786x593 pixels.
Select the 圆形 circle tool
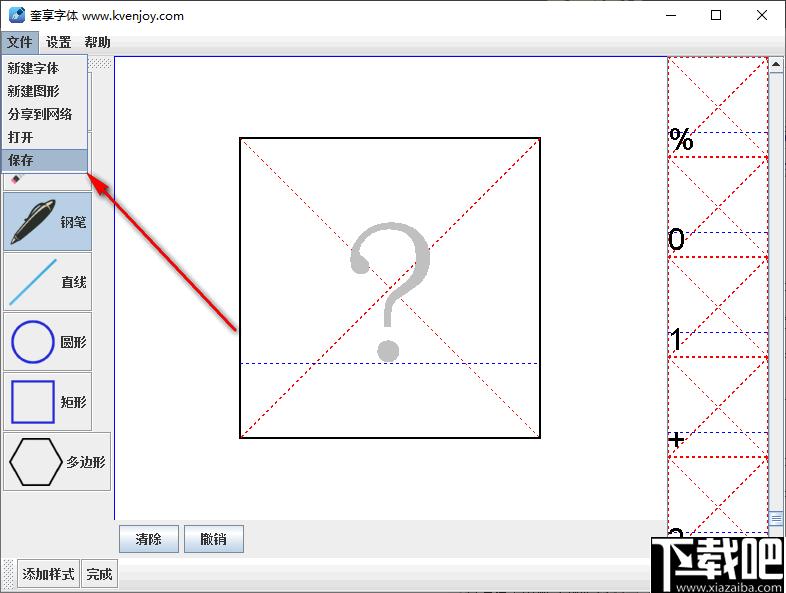(x=48, y=342)
